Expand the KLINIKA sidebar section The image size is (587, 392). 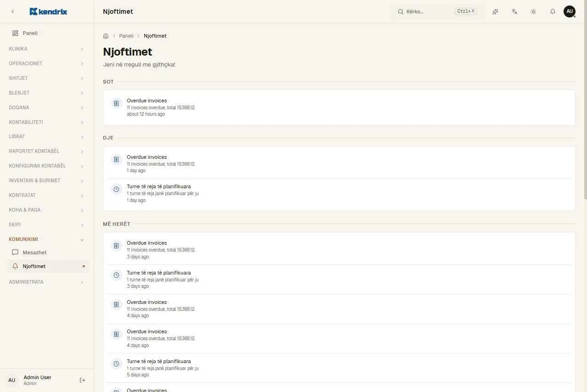pos(47,49)
